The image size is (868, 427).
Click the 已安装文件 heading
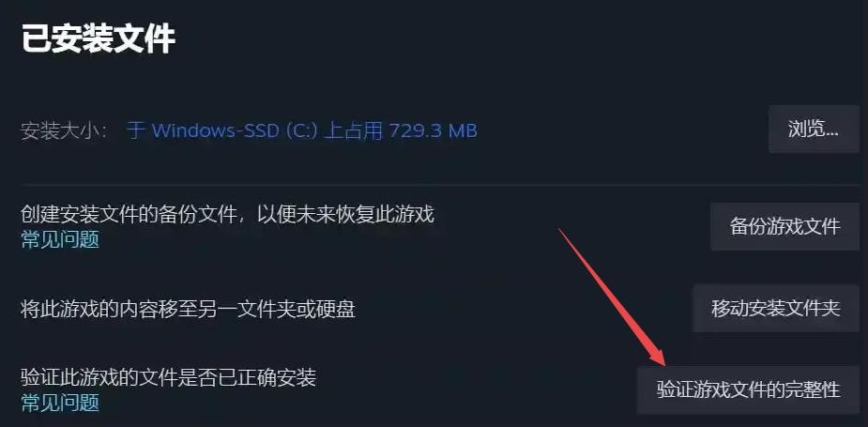point(99,38)
